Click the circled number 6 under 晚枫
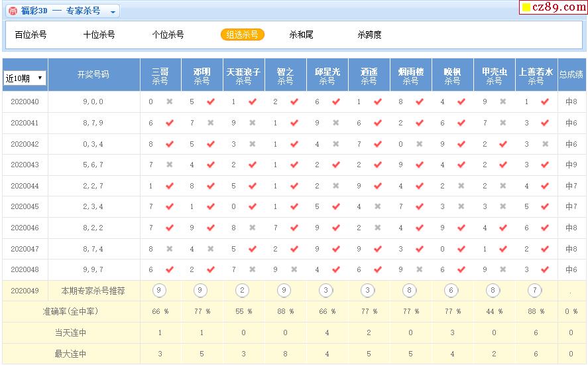588x365 pixels. tap(451, 290)
